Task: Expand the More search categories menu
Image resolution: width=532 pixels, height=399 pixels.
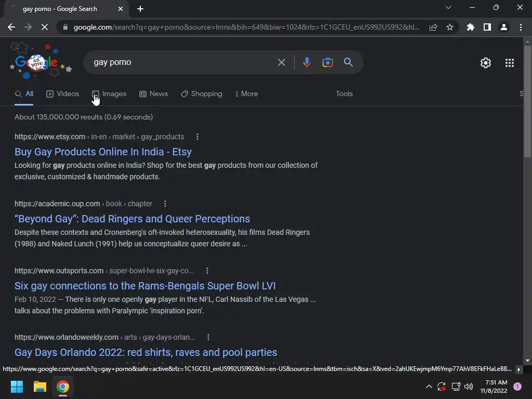Action: (247, 94)
